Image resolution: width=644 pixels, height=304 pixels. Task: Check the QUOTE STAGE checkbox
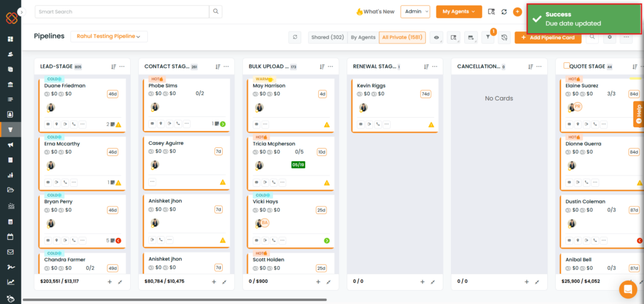click(567, 66)
